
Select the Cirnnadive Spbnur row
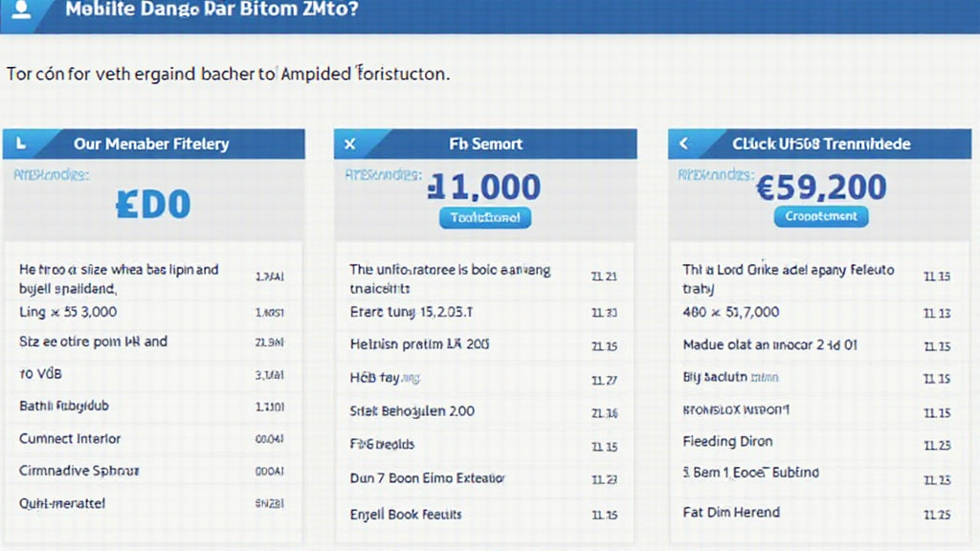coord(79,471)
